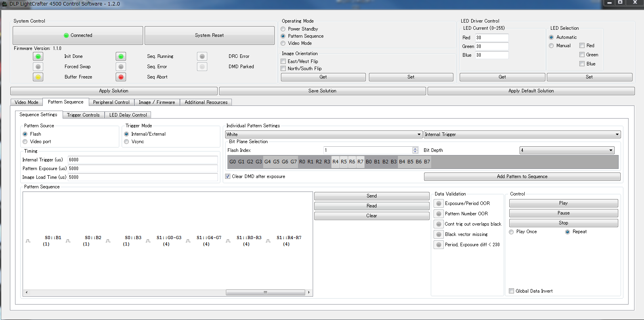Click the Pattern Exposure (us) field
Viewport: 644px width, 320px height.
143,169
